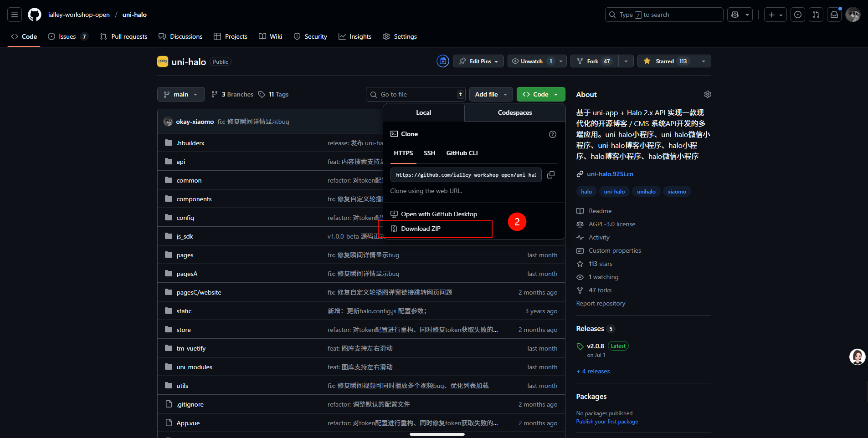View the 47 forks link

[x=594, y=290]
